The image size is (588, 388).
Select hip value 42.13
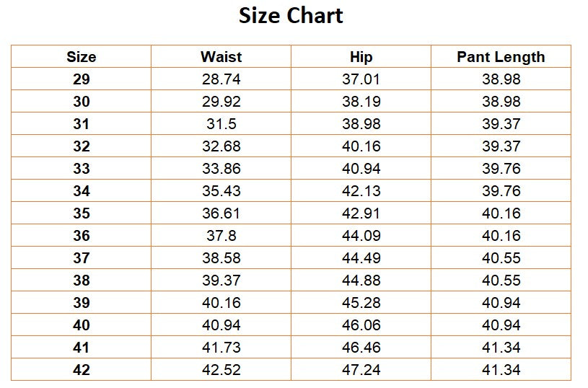click(361, 191)
